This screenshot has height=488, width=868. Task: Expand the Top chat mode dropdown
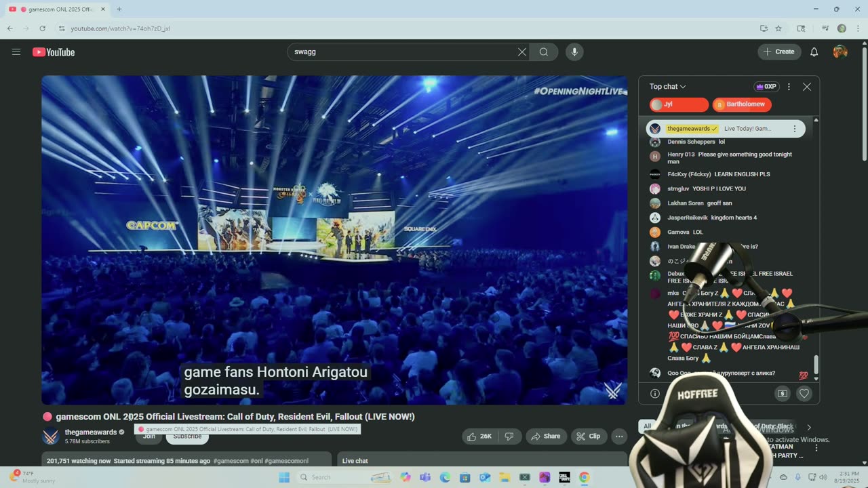point(668,87)
